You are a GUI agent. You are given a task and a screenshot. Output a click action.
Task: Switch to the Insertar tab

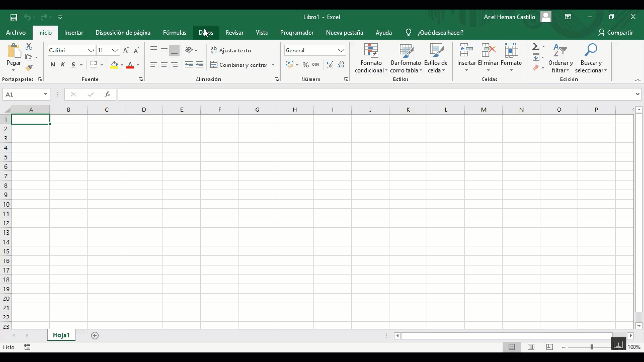(73, 33)
